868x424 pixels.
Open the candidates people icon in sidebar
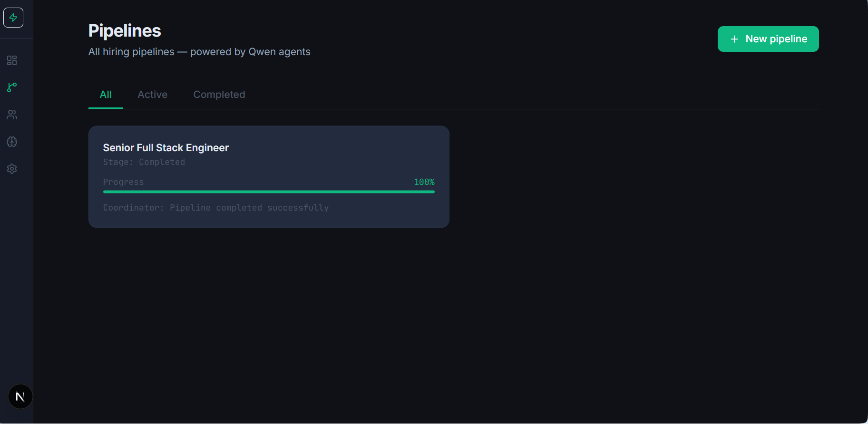click(x=12, y=115)
